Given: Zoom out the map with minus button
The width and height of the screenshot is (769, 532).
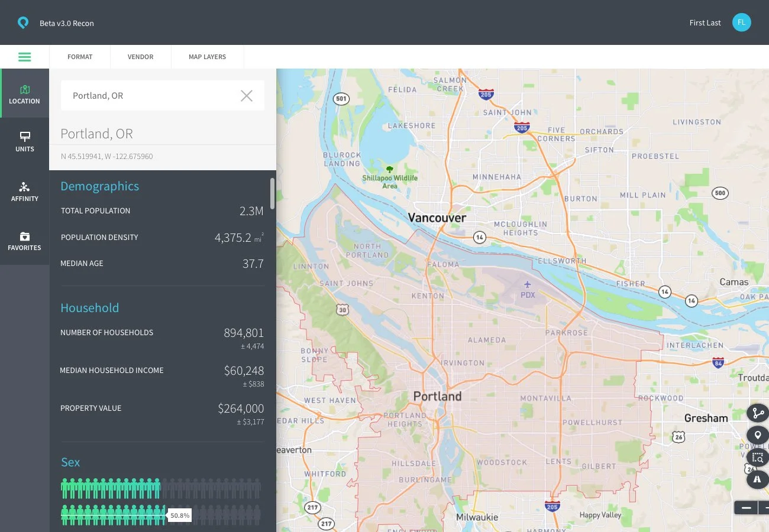Looking at the screenshot, I should click(747, 508).
